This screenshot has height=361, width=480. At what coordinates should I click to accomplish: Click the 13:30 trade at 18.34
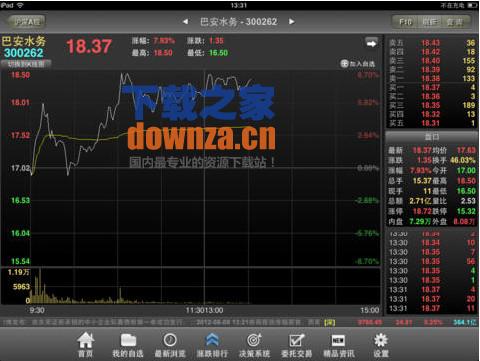[432, 243]
